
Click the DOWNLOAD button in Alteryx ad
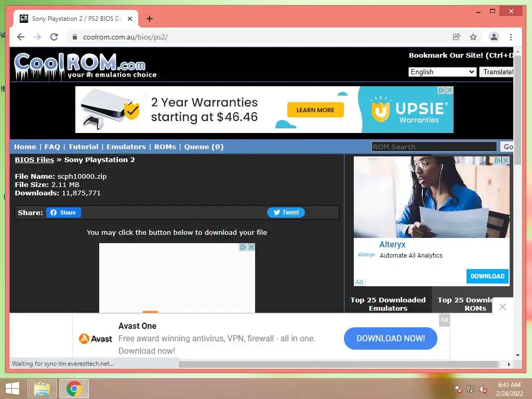(487, 276)
